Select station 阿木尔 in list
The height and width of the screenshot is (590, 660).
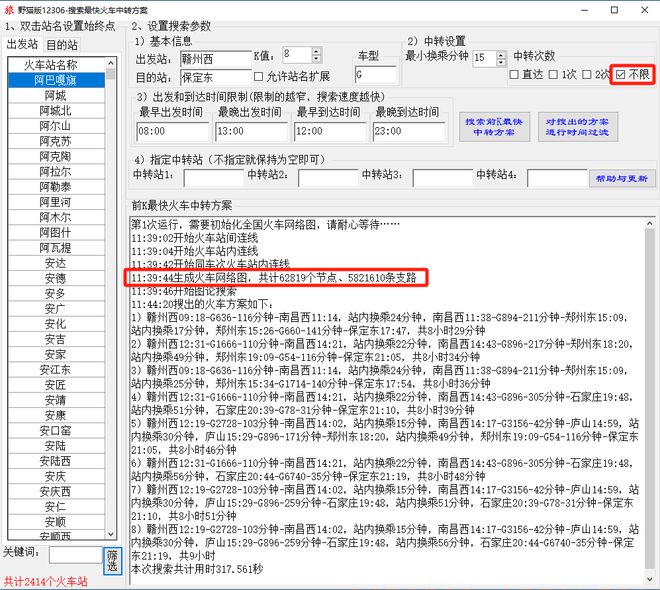pos(56,217)
